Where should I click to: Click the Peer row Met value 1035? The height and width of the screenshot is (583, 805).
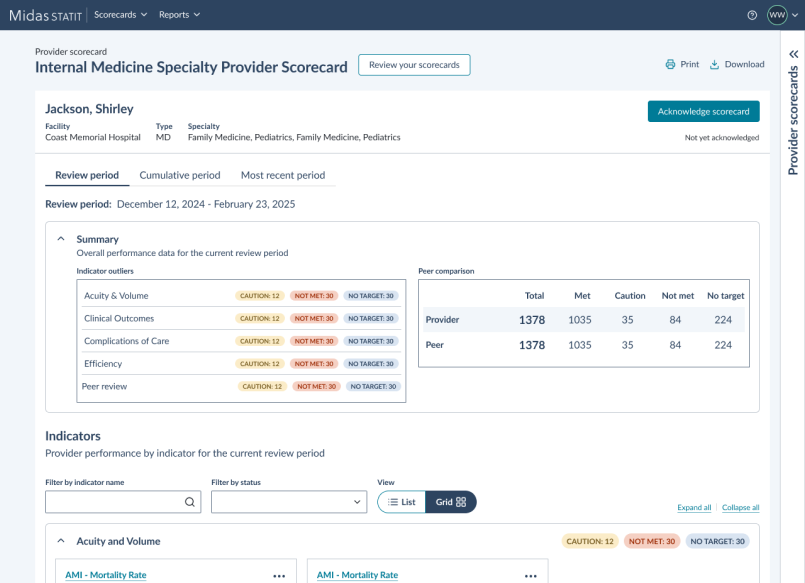coord(580,345)
